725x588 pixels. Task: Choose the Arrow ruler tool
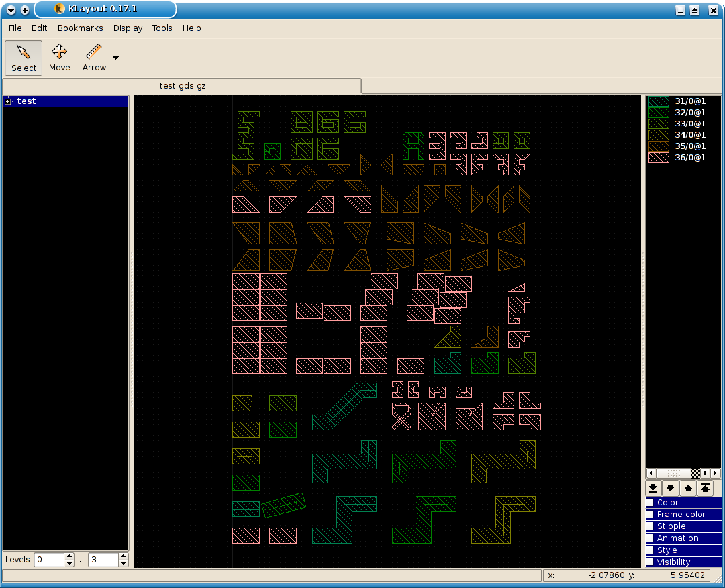coord(94,58)
